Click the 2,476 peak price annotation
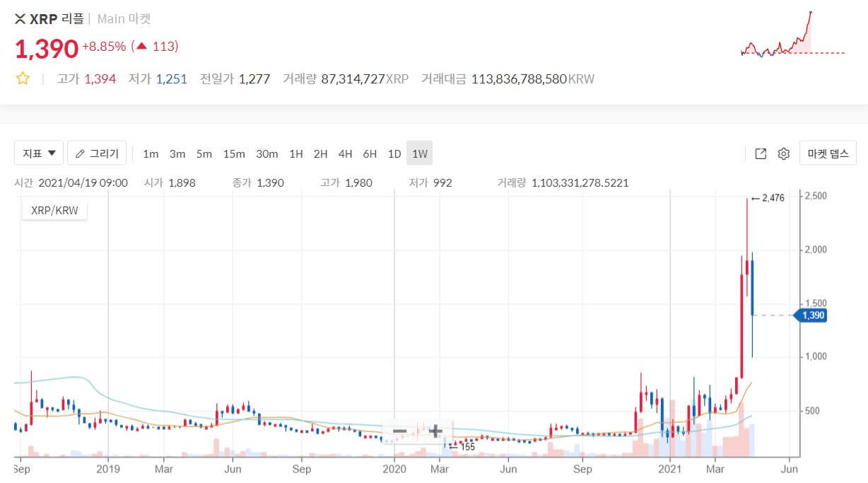Screen dimensions: 868x483 click(768, 199)
